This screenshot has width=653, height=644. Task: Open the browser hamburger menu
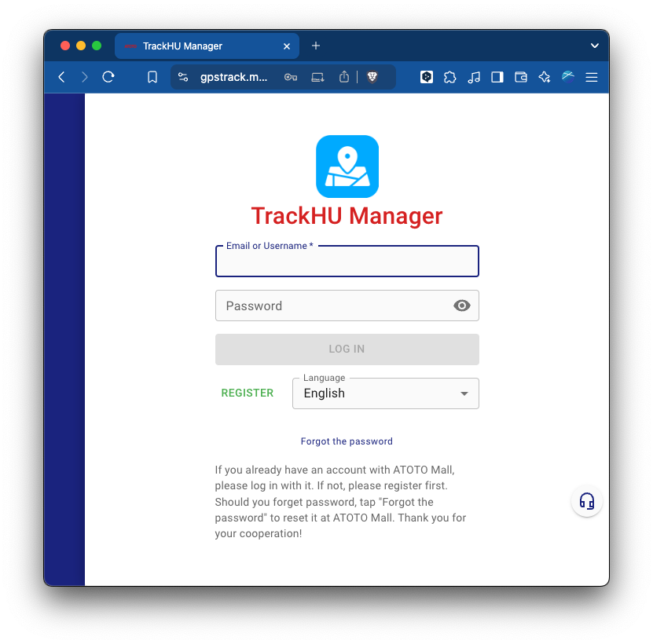click(592, 77)
